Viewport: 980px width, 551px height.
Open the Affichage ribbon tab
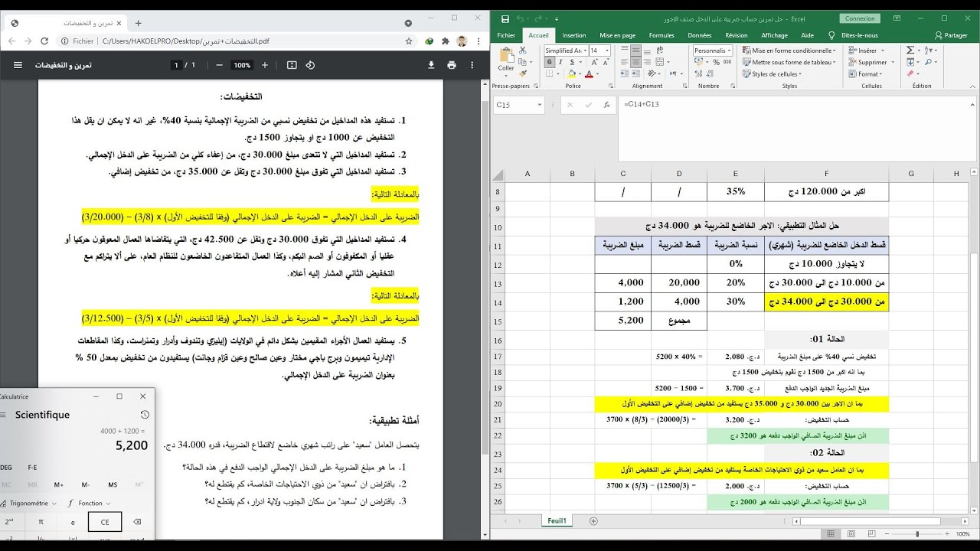click(x=775, y=35)
